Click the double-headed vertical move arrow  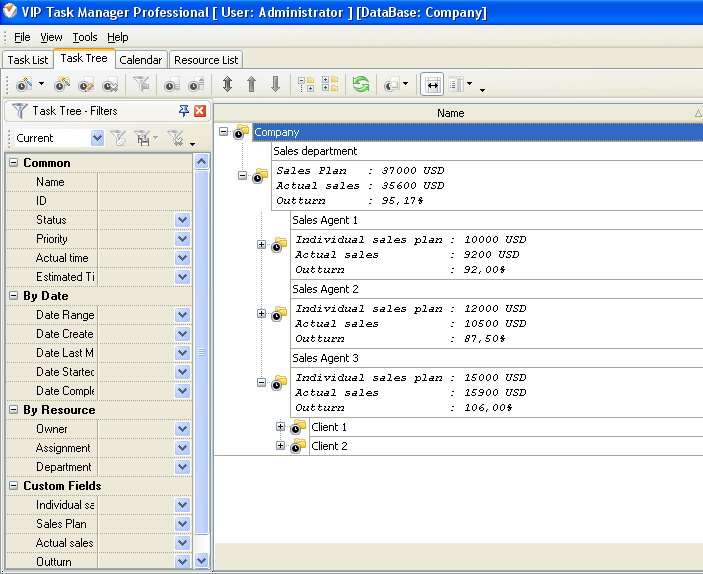(227, 84)
